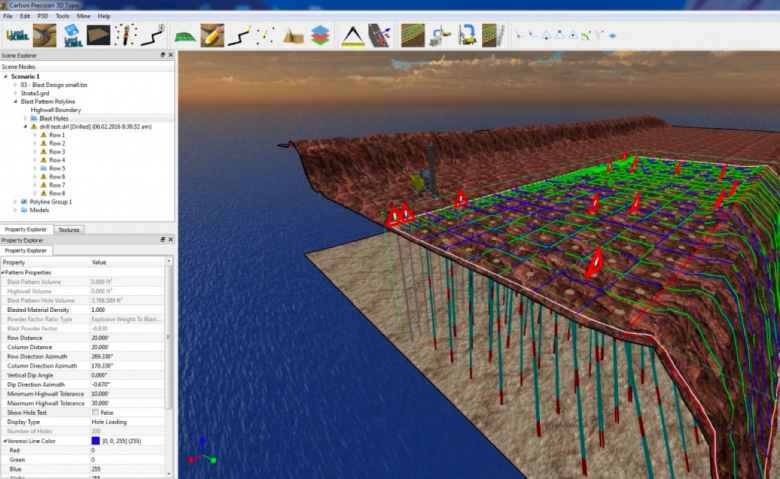Viewport: 780px width, 479px height.
Task: Toggle the Show Hole Text checkbox
Action: tap(96, 412)
